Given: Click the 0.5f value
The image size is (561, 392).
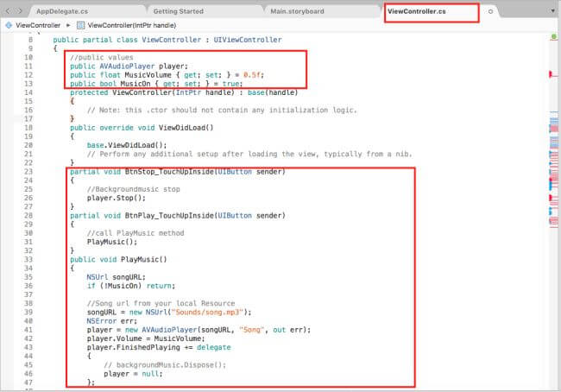Looking at the screenshot, I should click(x=253, y=75).
